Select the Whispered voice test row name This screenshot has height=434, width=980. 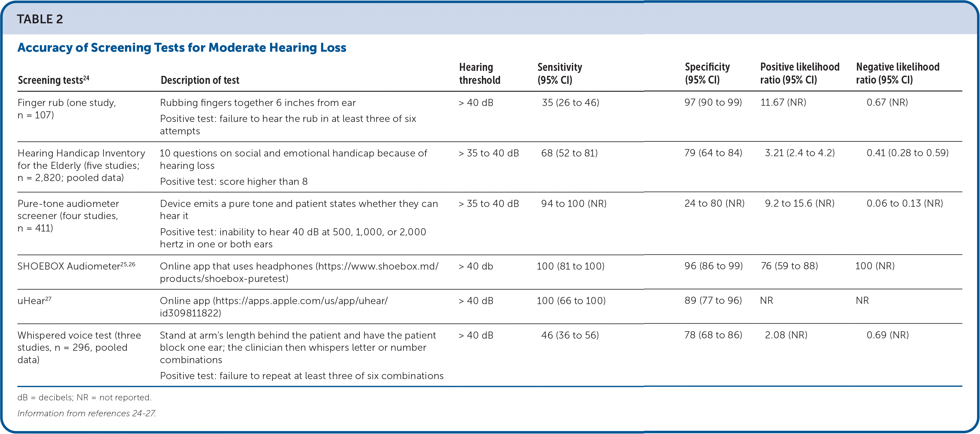click(79, 347)
